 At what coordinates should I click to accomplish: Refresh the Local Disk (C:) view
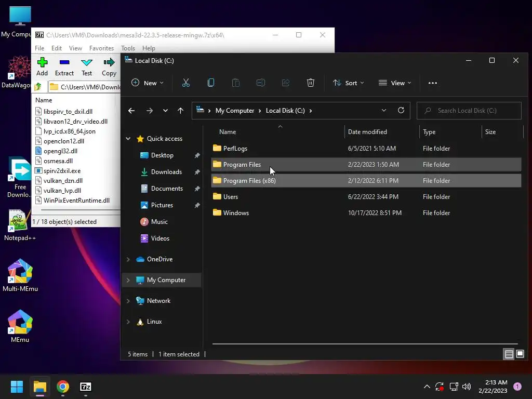point(401,110)
